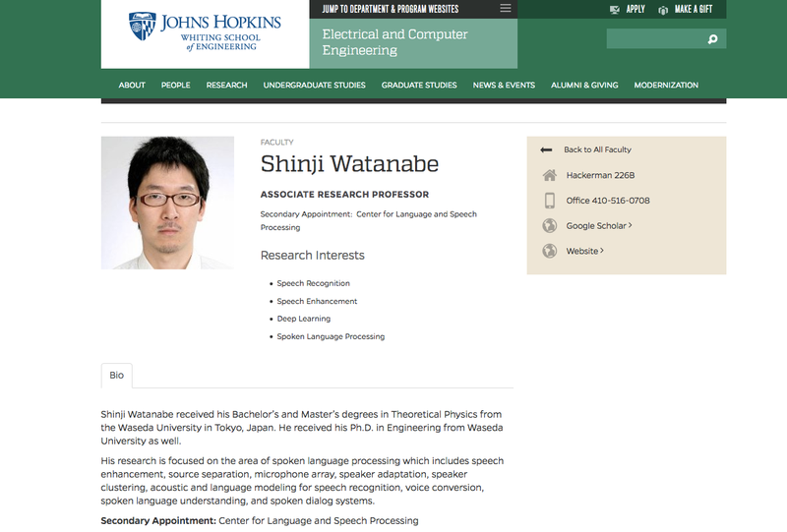The width and height of the screenshot is (787, 532).
Task: Open the Modernization menu
Action: tap(666, 85)
